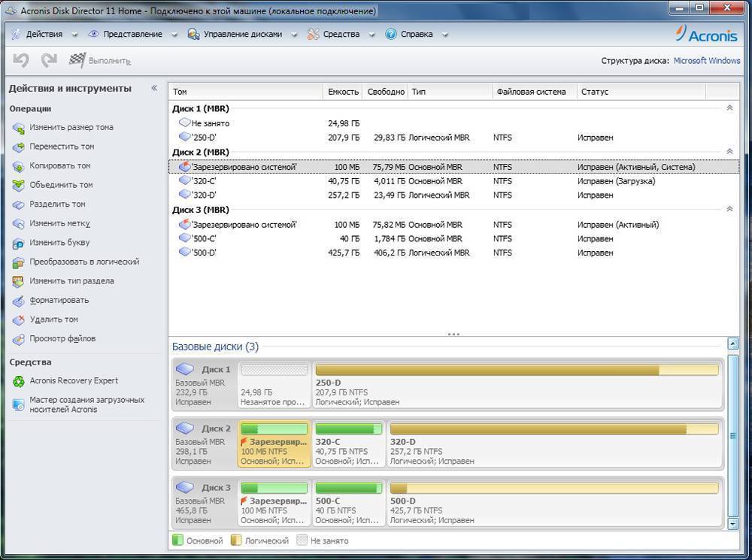Click the Undo arrow icon in toolbar
Viewport: 752px width, 560px height.
point(20,60)
